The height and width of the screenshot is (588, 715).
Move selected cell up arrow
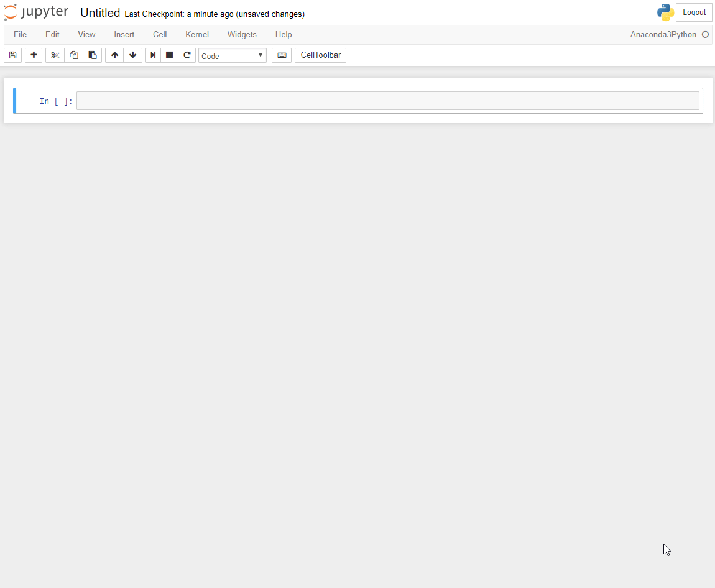point(114,55)
